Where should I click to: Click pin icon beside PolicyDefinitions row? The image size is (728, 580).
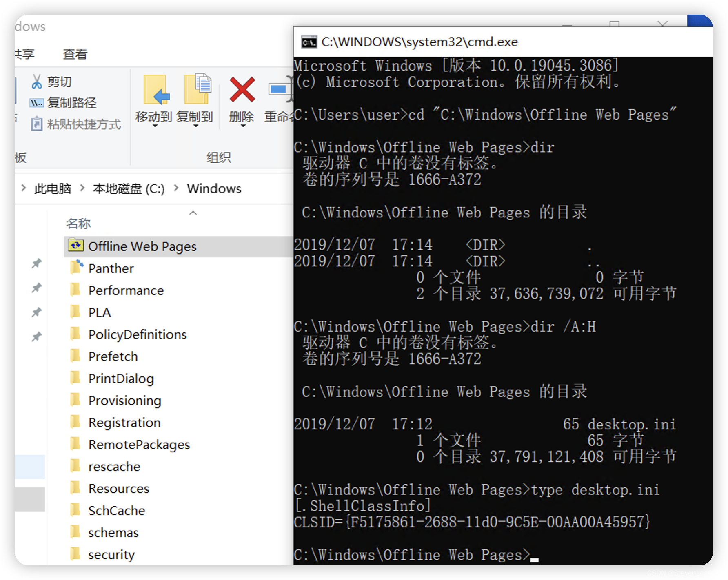click(37, 337)
